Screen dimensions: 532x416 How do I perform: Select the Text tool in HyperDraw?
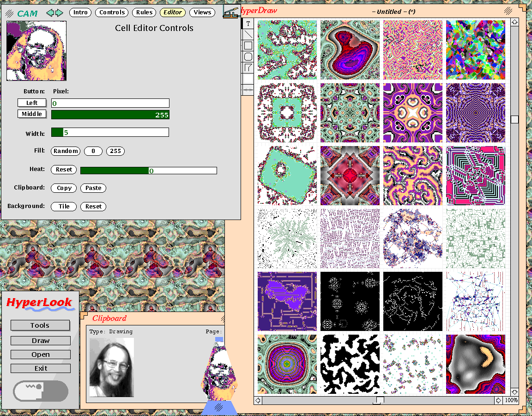point(248,24)
